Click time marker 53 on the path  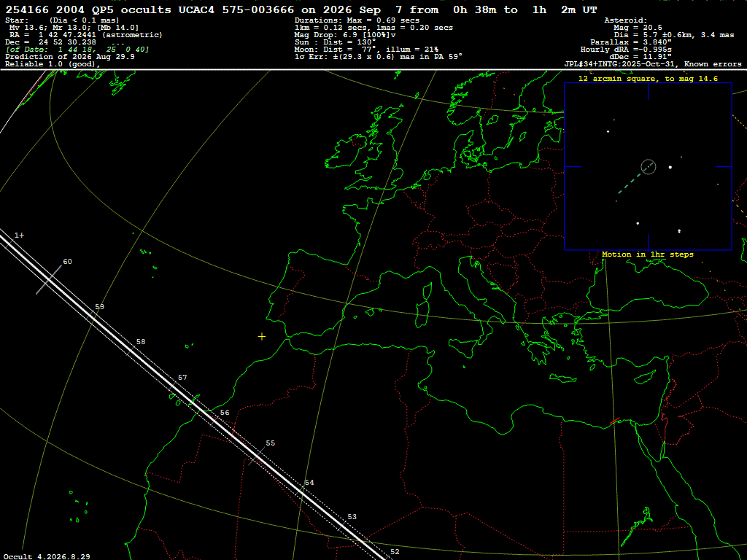352,517
